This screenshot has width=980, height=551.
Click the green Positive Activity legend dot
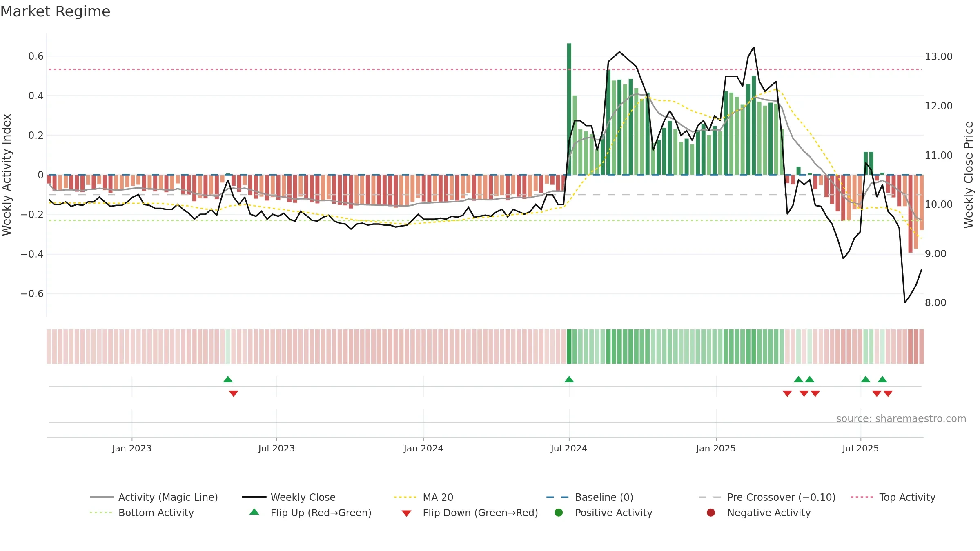tap(559, 513)
